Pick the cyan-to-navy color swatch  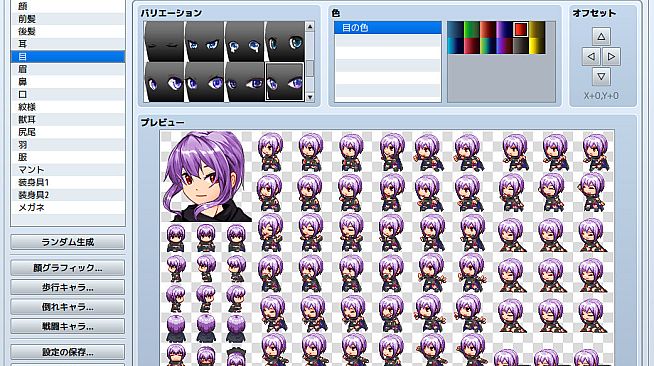pyautogui.click(x=455, y=46)
